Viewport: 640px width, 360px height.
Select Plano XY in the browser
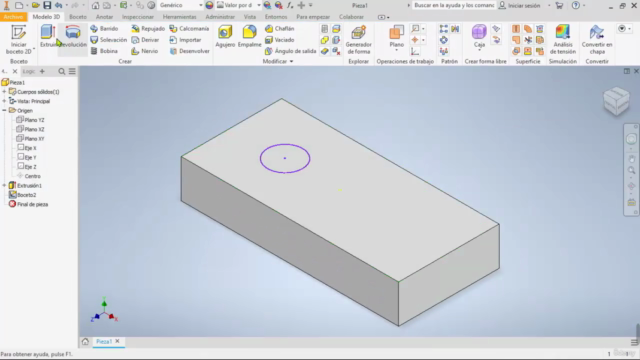(31, 139)
